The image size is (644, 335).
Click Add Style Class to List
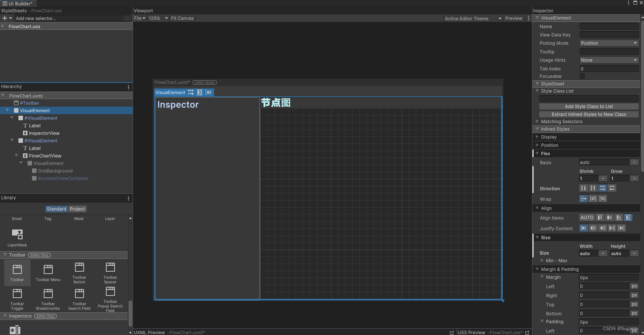click(x=589, y=107)
